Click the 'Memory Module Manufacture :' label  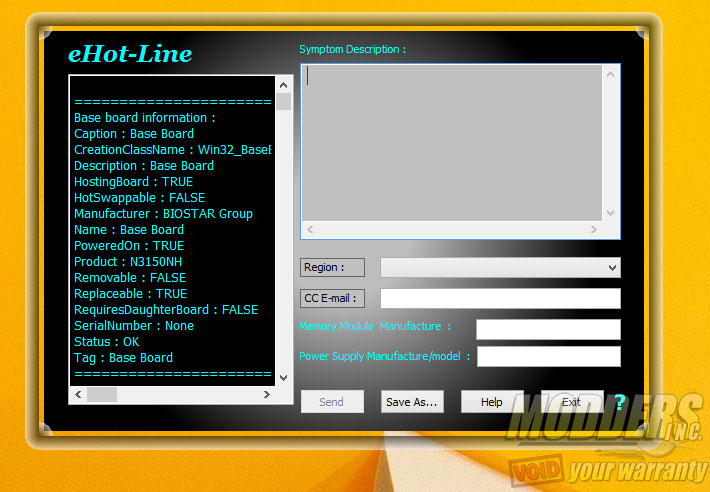[375, 326]
